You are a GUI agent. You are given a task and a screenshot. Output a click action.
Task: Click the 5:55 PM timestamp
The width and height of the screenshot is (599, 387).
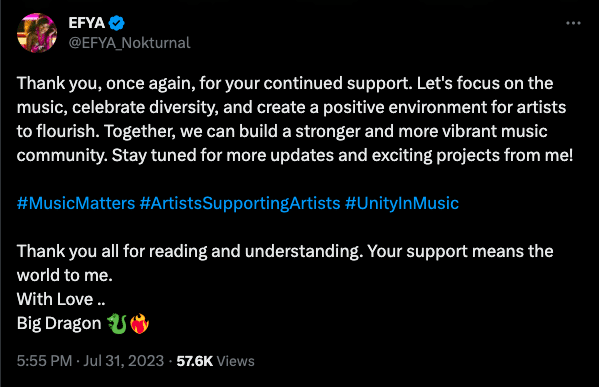tap(44, 361)
